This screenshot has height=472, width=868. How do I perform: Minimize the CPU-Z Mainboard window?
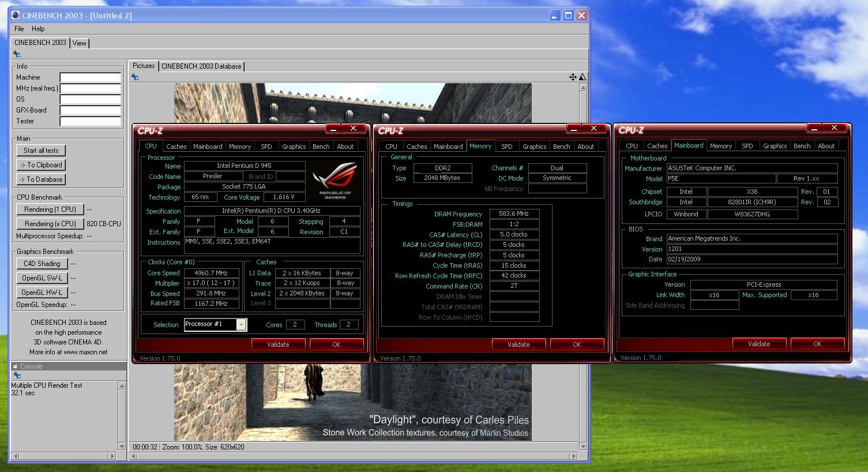coord(814,128)
